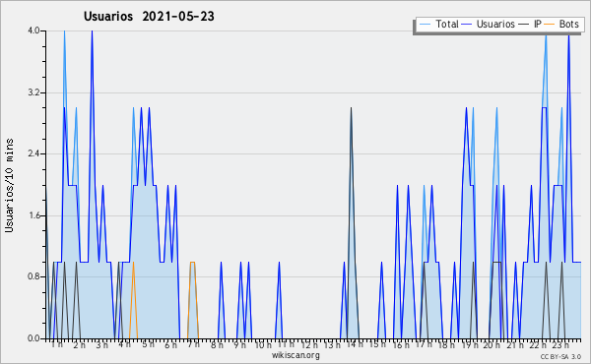Click the x-axis label '3 h'
Screen dimensions: 591x364
click(101, 344)
